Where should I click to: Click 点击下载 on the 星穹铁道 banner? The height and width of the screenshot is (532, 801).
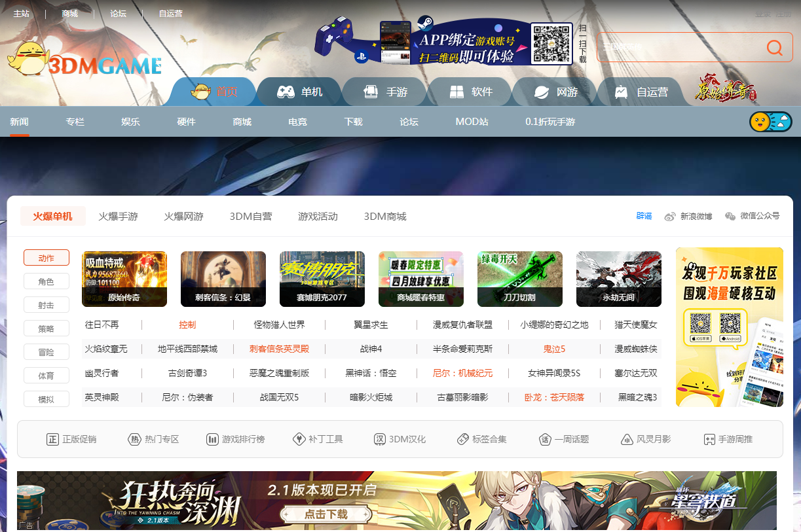click(326, 514)
